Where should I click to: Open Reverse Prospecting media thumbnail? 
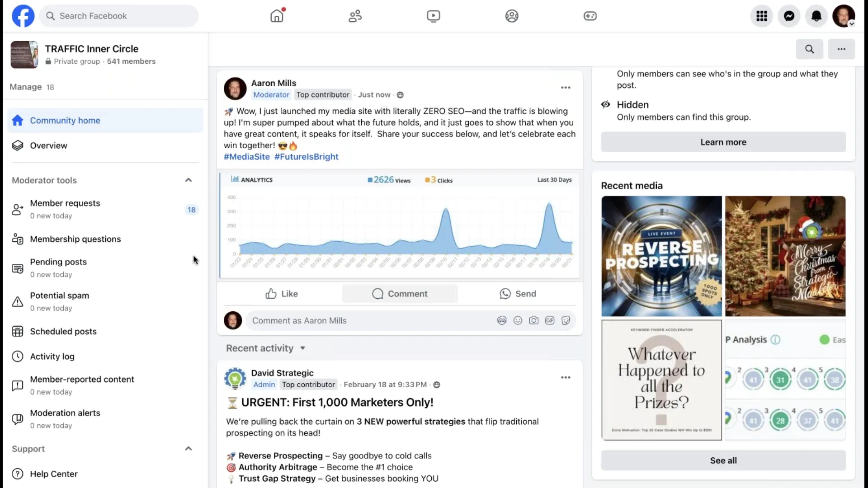click(x=661, y=256)
